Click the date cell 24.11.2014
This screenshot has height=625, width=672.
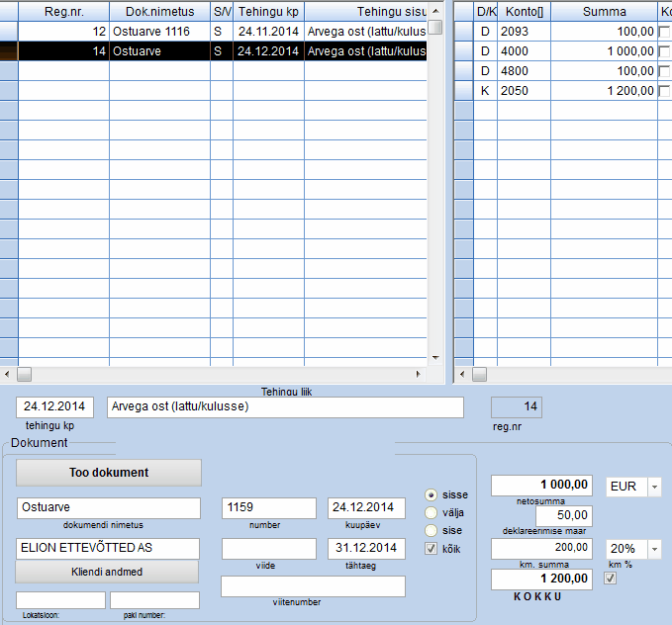point(268,32)
